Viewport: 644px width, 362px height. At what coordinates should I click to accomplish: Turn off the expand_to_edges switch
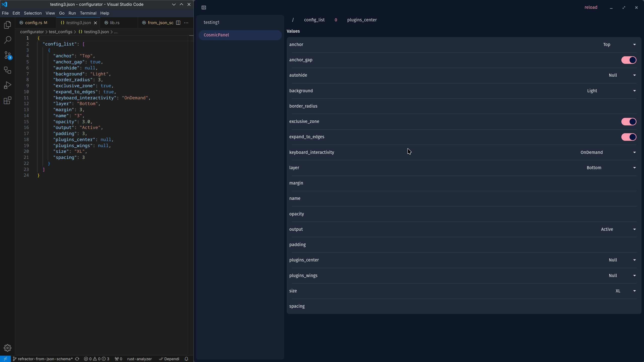629,137
